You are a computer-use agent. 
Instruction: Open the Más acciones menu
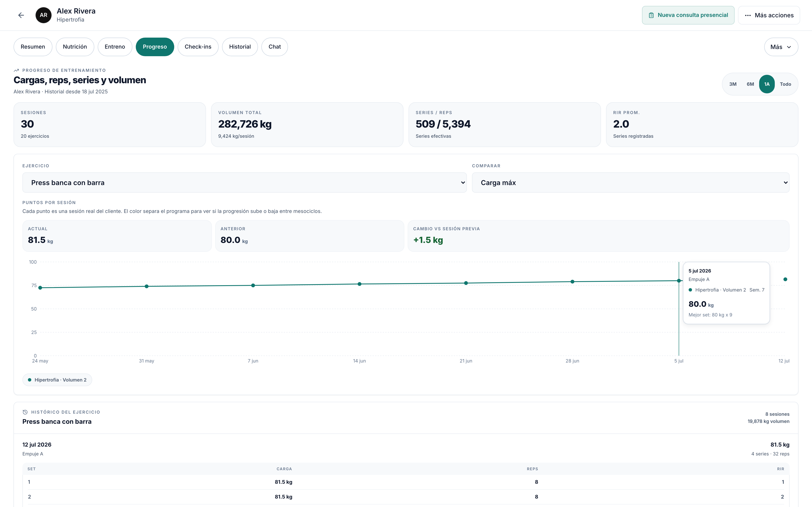point(769,15)
